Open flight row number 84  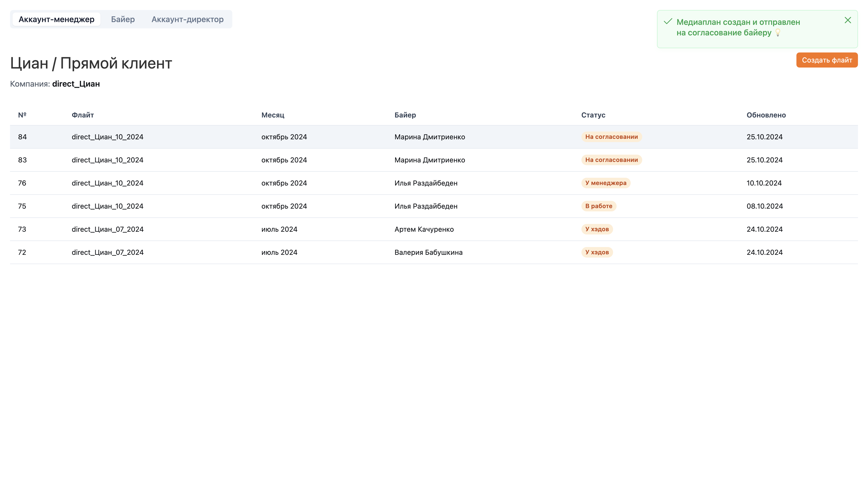(x=434, y=137)
